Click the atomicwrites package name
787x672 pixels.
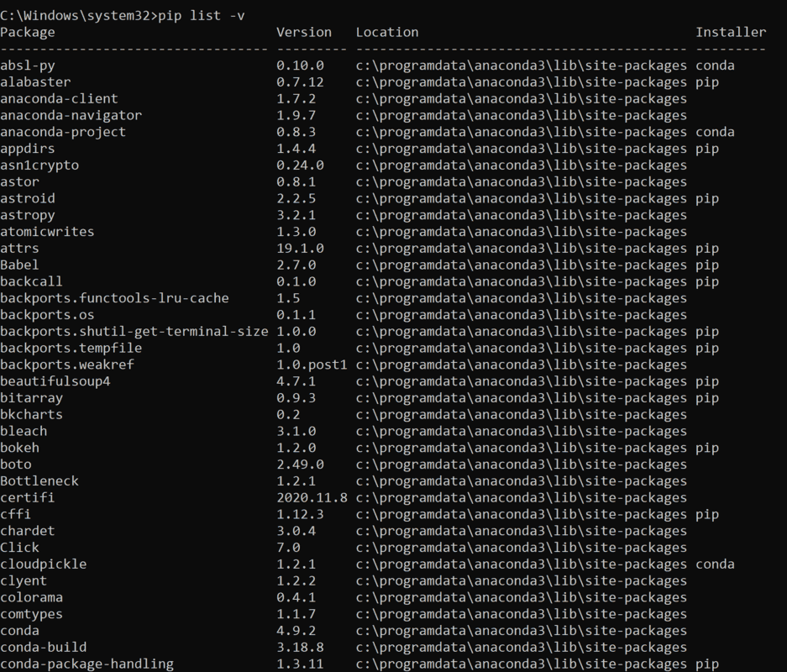47,232
